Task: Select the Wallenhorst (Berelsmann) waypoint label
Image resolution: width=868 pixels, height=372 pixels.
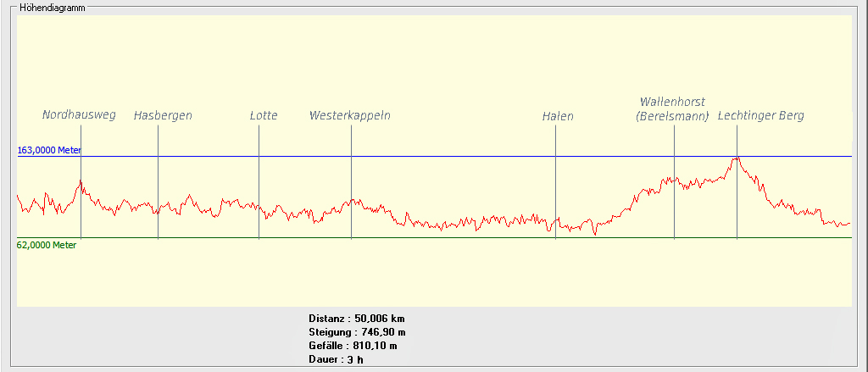Action: 672,109
